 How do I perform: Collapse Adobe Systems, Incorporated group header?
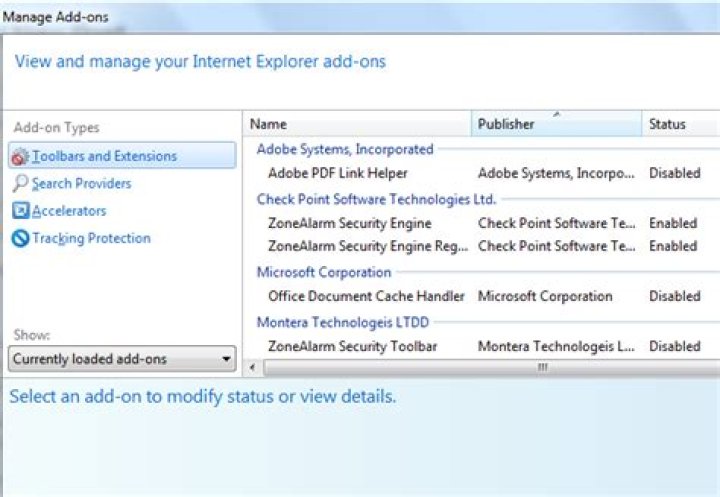[345, 149]
